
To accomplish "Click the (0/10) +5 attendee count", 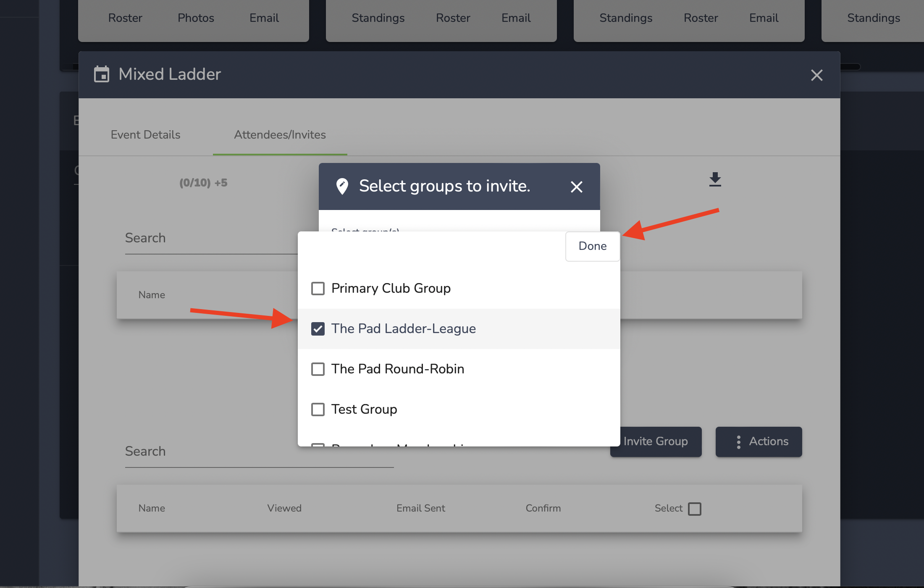I will pos(203,183).
